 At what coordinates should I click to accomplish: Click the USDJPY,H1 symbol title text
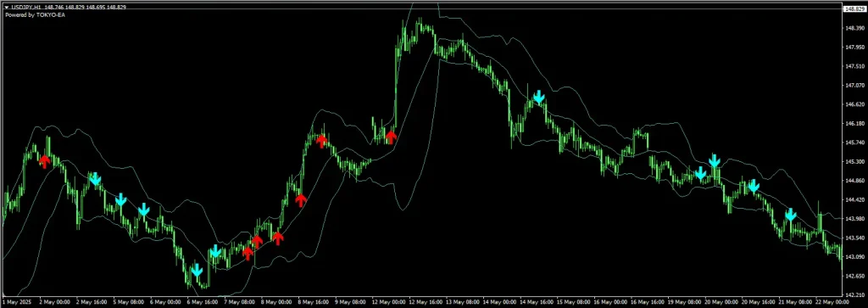pyautogui.click(x=27, y=7)
